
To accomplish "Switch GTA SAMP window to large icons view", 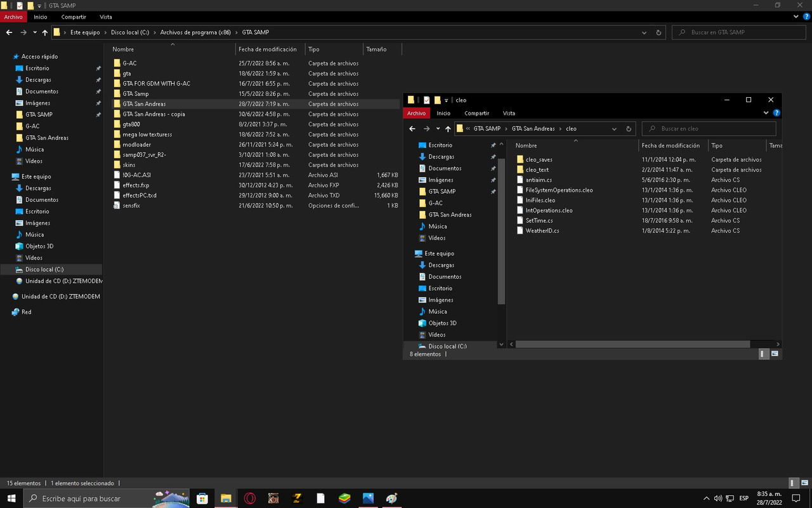I will click(804, 483).
